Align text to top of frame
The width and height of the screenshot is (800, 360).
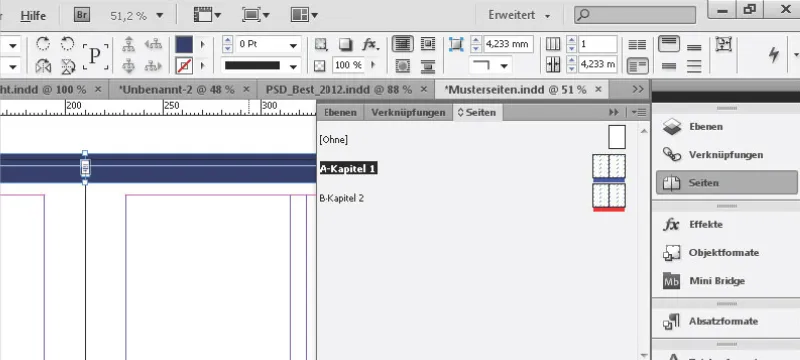coord(669,43)
